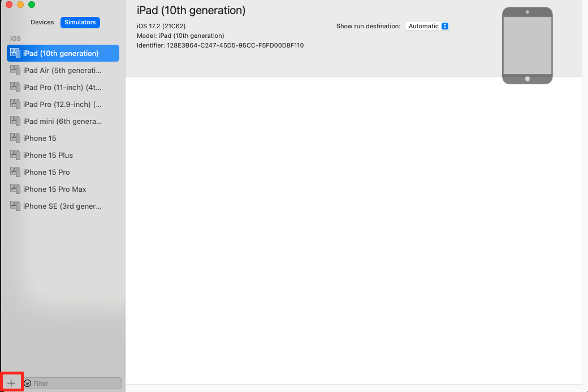The width and height of the screenshot is (588, 392).
Task: Click the iPhone 15 simulator icon
Action: [15, 138]
